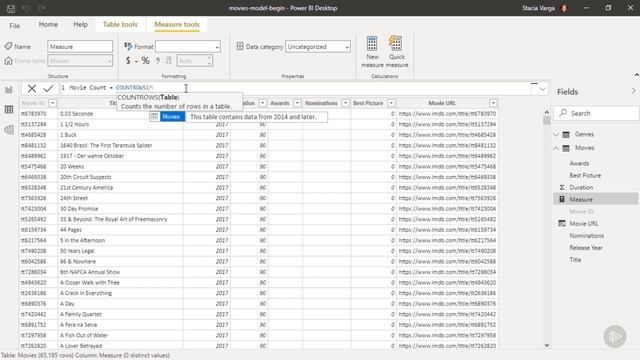The image size is (640, 360).
Task: Select the Nominations field
Action: click(x=587, y=236)
